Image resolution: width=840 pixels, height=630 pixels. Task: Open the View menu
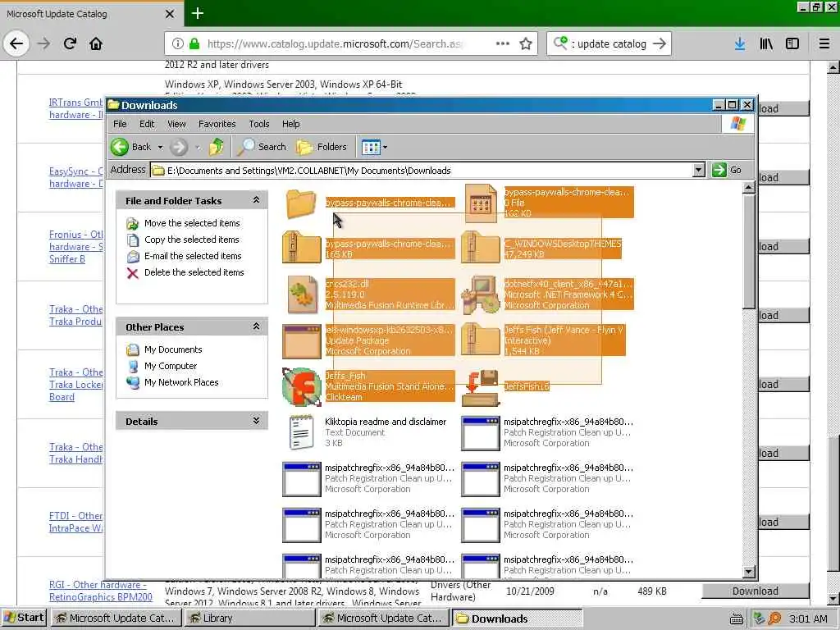coord(176,124)
